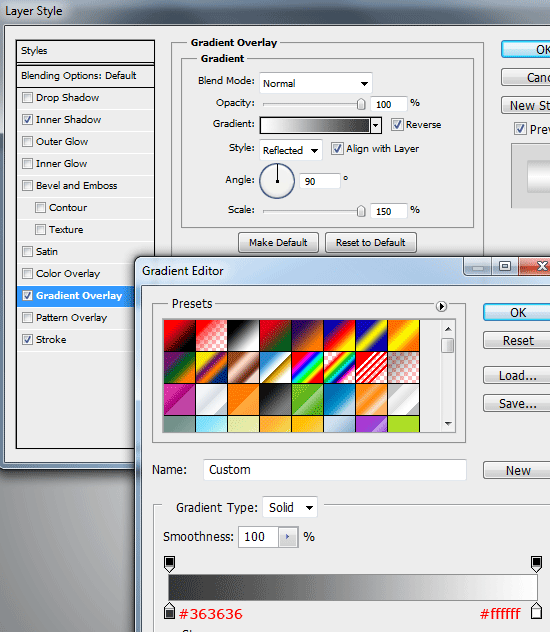The height and width of the screenshot is (632, 550).
Task: Choose the dark gray diagonal preset
Action: [x=275, y=399]
